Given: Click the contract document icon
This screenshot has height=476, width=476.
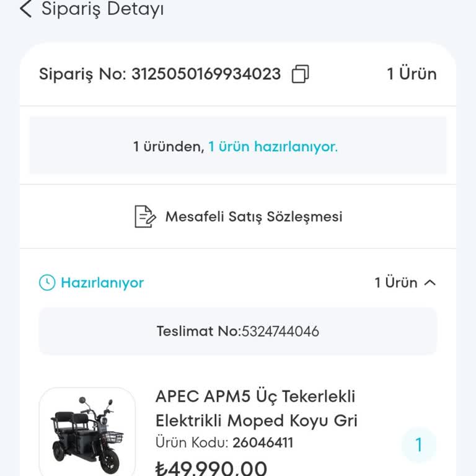Looking at the screenshot, I should click(145, 216).
